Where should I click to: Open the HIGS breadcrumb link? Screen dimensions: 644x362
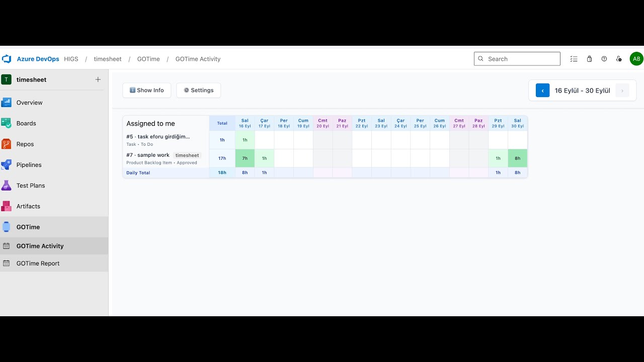(71, 59)
